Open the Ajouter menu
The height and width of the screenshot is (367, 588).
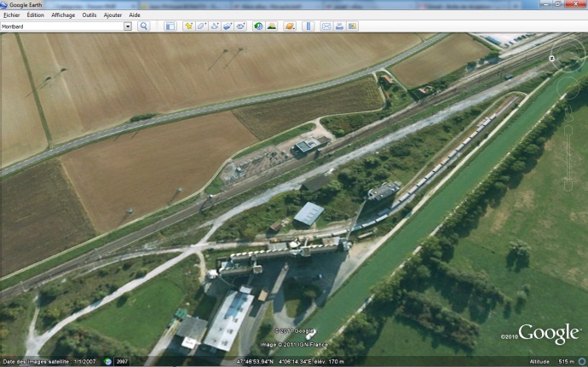point(112,14)
